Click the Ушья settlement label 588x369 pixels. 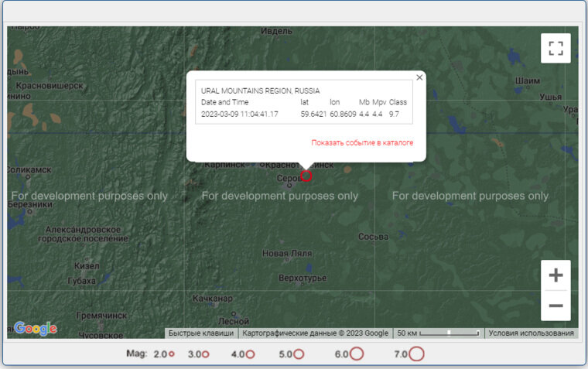pyautogui.click(x=551, y=97)
